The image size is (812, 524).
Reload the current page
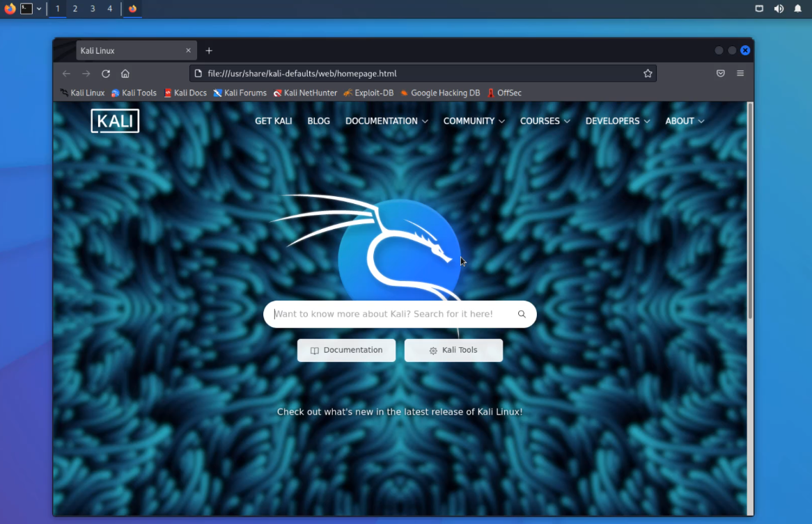[106, 74]
